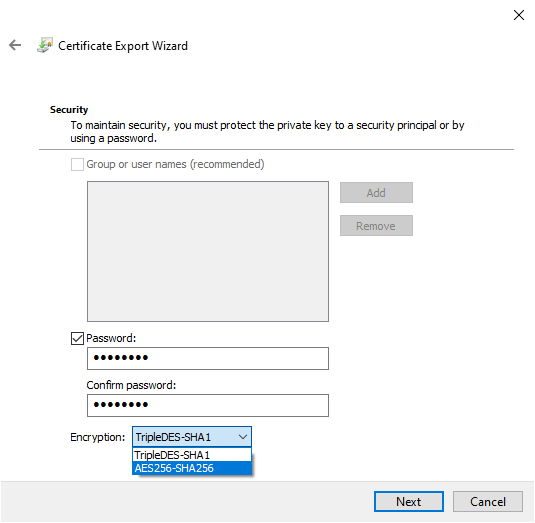The height and width of the screenshot is (523, 535).
Task: Focus the Password input field
Action: click(x=208, y=358)
